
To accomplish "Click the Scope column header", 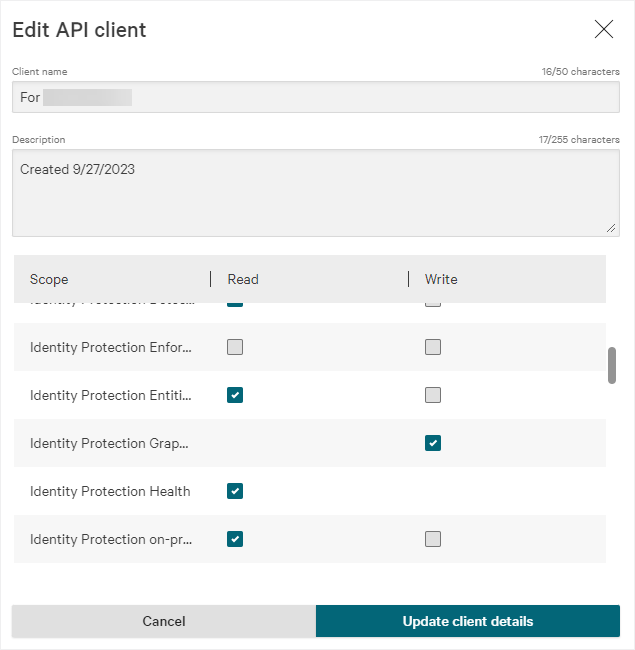I will click(x=49, y=279).
